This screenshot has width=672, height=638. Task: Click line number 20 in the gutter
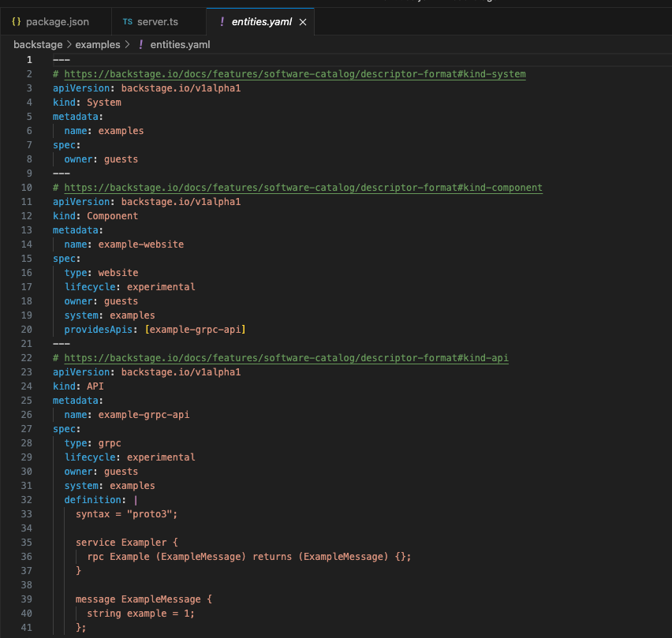[26, 330]
